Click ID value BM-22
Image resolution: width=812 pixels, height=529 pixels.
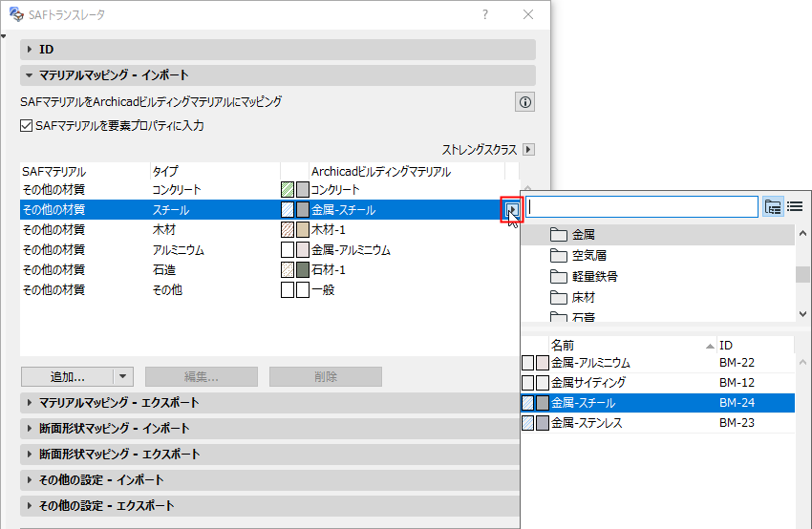pos(737,363)
